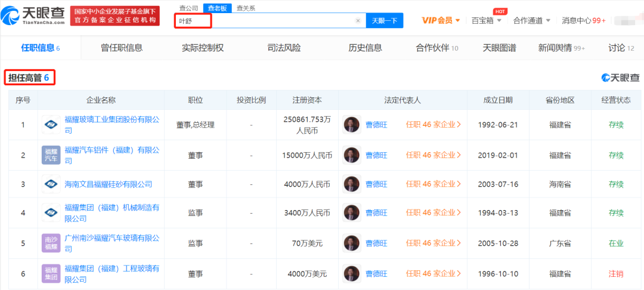This screenshot has height=290, width=644.
Task: Open the 合作伙伴 tab
Action: (436, 48)
